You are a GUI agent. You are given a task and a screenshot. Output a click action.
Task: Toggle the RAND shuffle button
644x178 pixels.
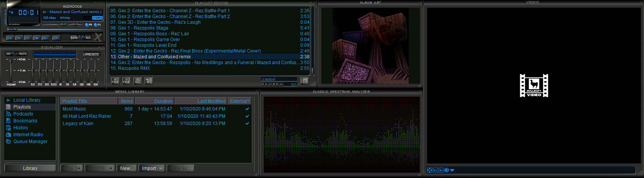click(75, 38)
